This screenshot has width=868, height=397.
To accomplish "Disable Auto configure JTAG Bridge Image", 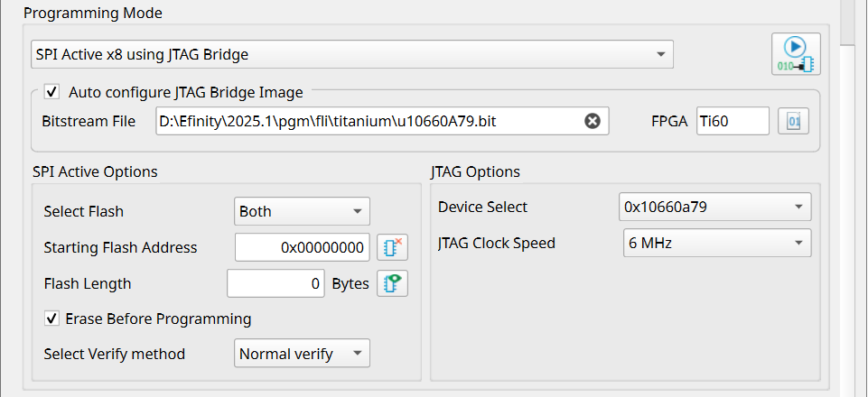I will click(51, 91).
